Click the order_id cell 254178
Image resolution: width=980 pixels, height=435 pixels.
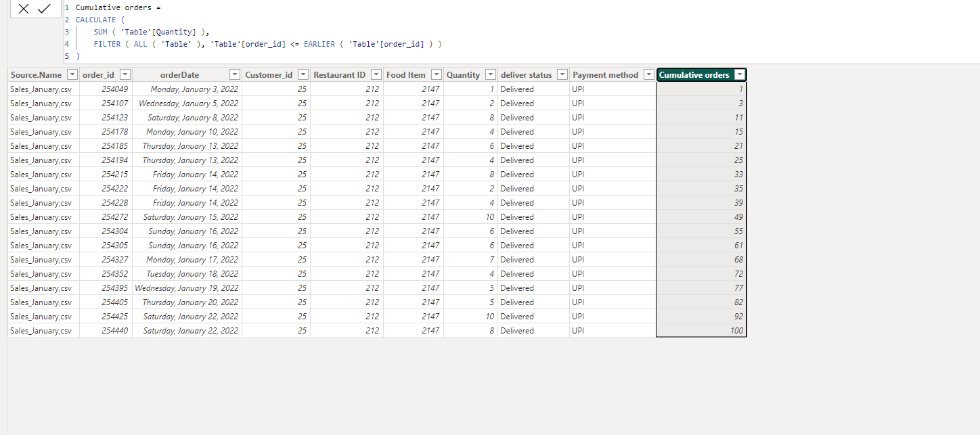click(x=106, y=132)
